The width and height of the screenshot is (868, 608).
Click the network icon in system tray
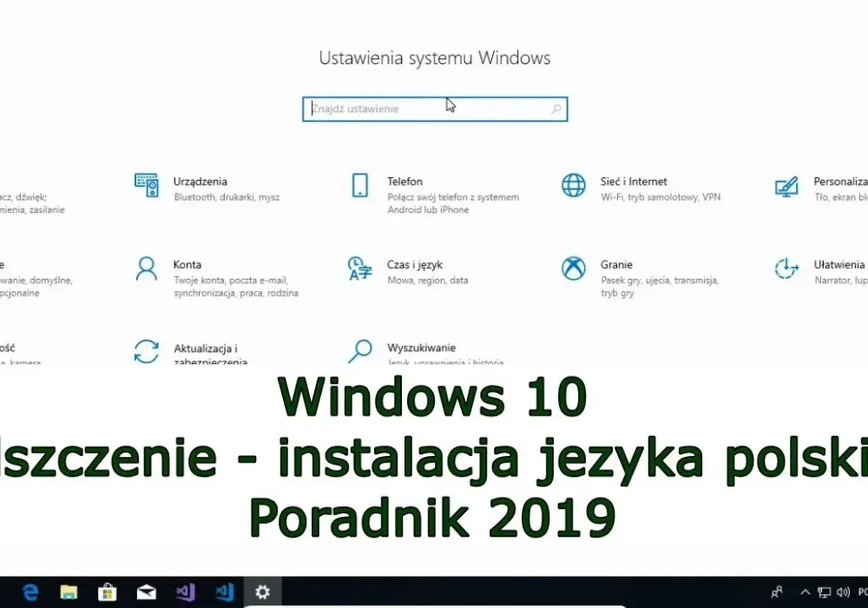click(825, 592)
